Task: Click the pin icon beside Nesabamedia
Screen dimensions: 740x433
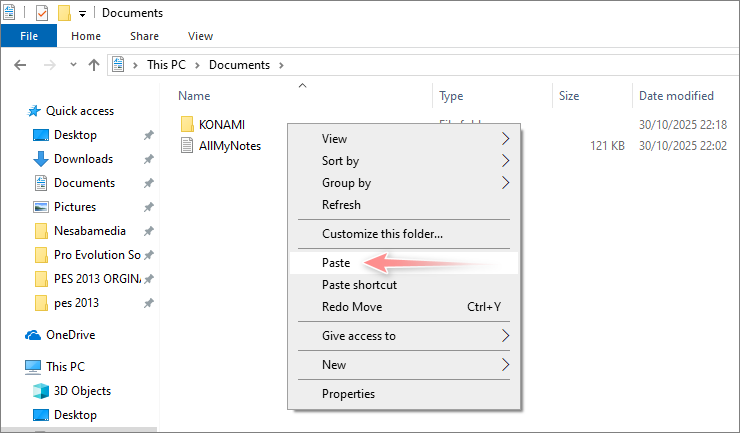Action: [x=149, y=231]
